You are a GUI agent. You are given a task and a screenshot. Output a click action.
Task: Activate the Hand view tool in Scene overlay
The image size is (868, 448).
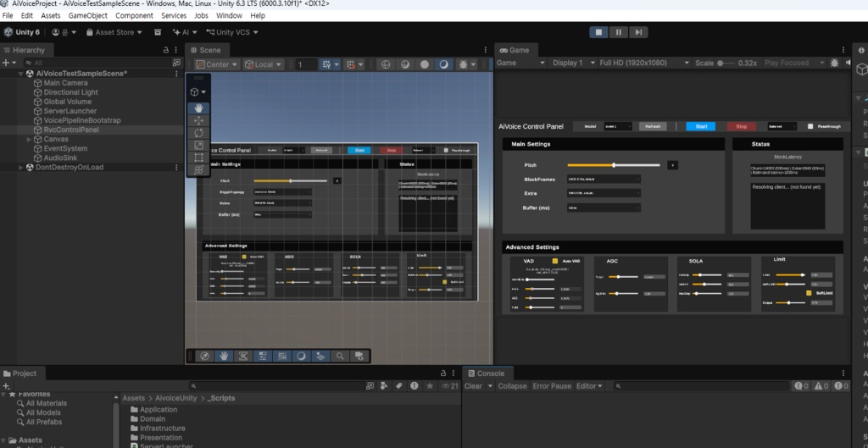pyautogui.click(x=198, y=108)
